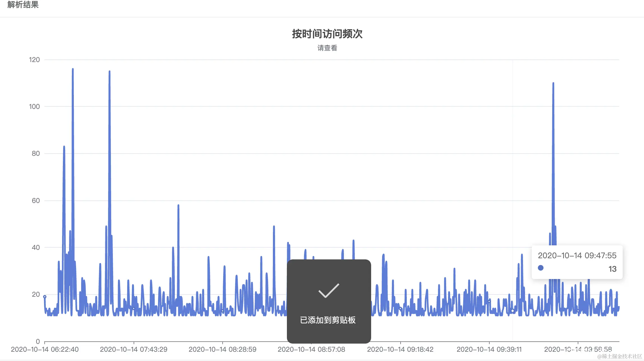The width and height of the screenshot is (644, 361).
Task: Click the tallest spike's tip near 116
Action: (73, 69)
